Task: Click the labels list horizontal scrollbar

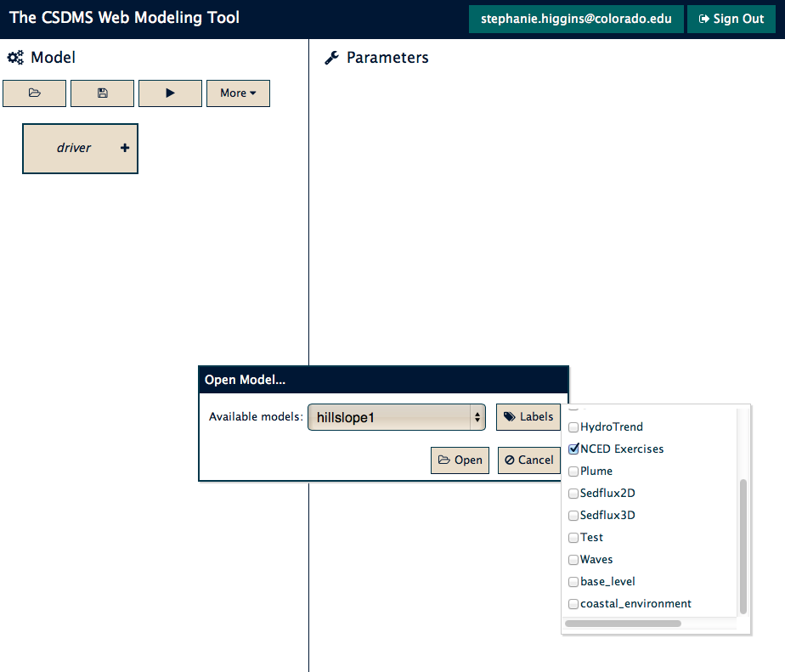Action: point(623,624)
